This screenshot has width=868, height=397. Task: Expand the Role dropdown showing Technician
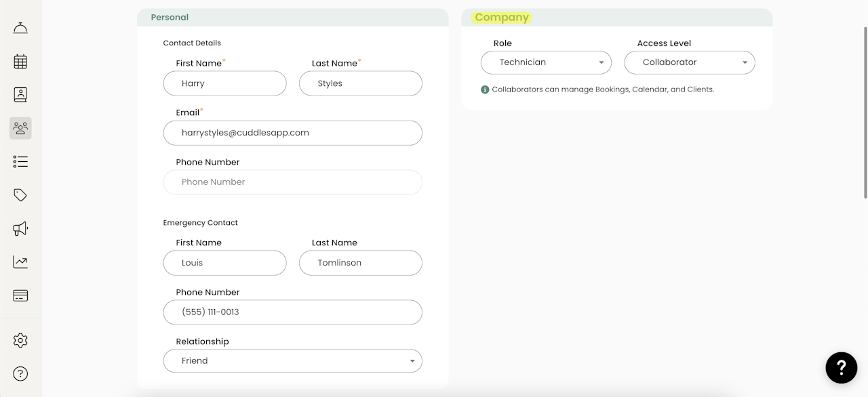pos(546,62)
